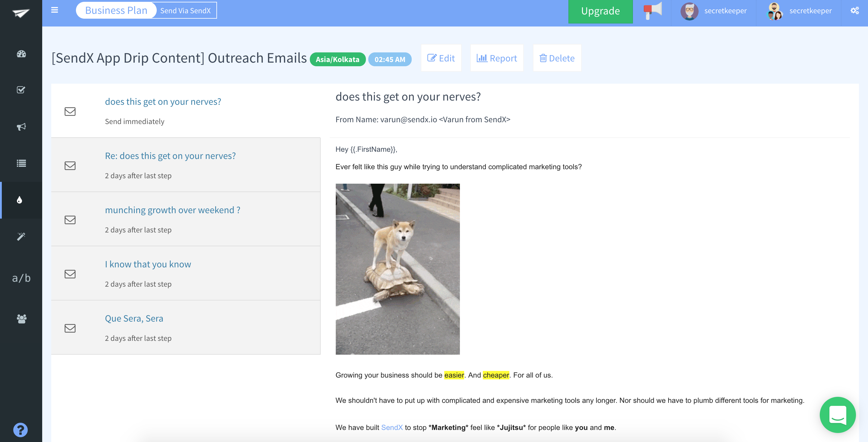Open the checkmark tasks icon in sidebar

coord(21,90)
